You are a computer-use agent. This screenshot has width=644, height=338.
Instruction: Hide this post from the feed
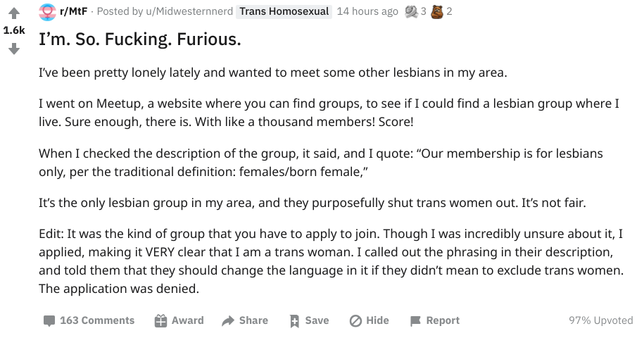(370, 320)
